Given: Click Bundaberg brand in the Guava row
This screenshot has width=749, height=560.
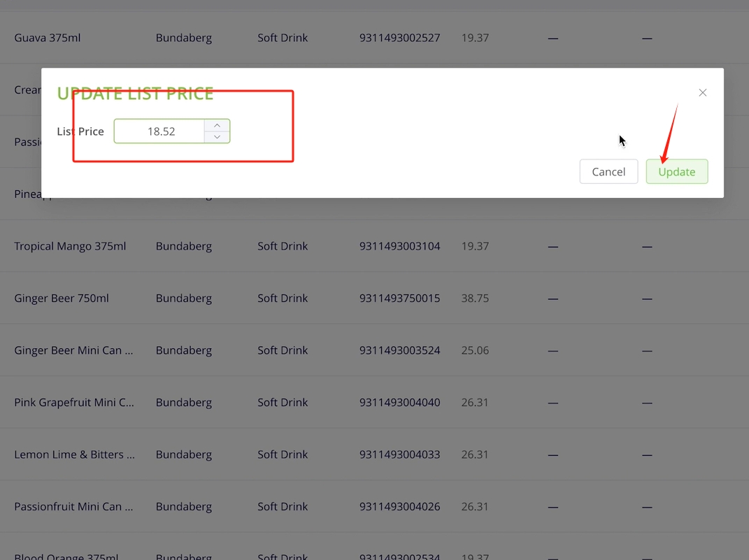Looking at the screenshot, I should click(x=183, y=38).
